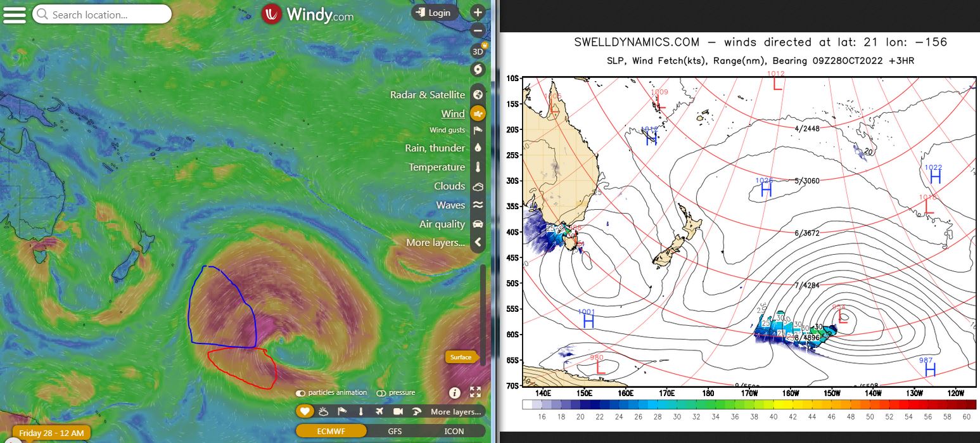
Task: Click the 7/4284 range label on chart
Action: (807, 286)
